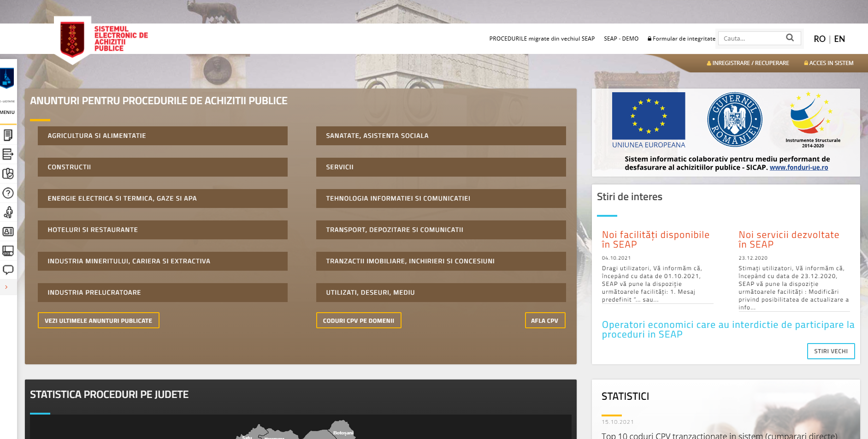This screenshot has width=868, height=439.
Task: Click the blue e-licitatie shield logo
Action: [7, 78]
